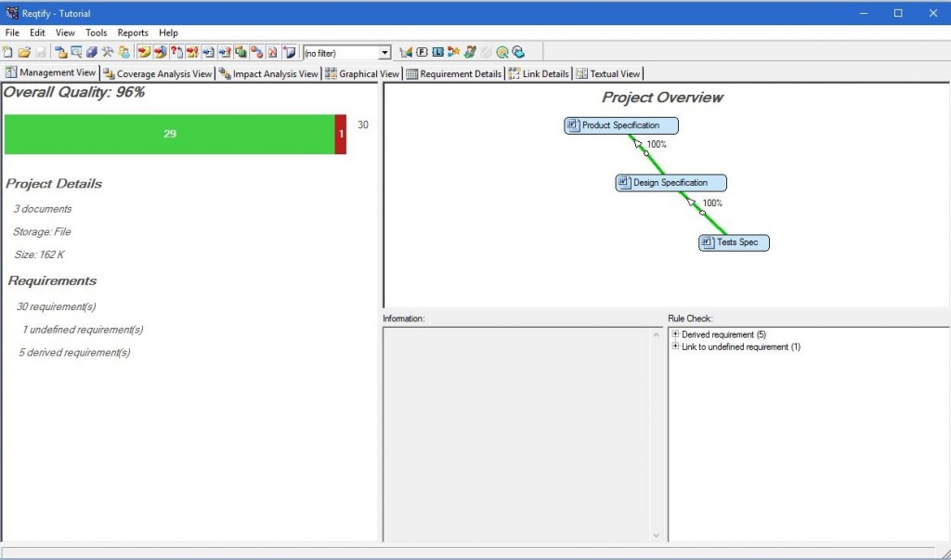Open the Link Details tab
The height and width of the screenshot is (560, 951).
(x=540, y=73)
